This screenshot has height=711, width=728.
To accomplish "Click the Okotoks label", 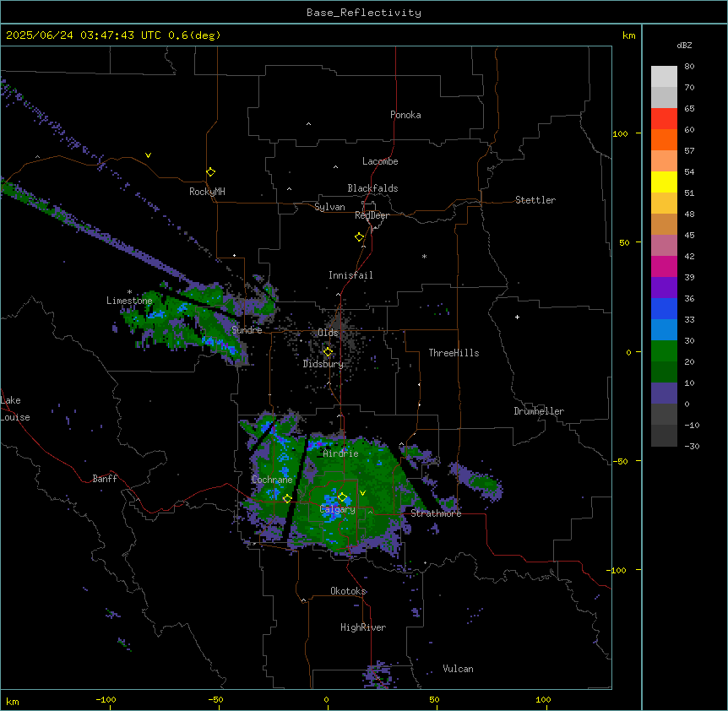I will pyautogui.click(x=348, y=591).
